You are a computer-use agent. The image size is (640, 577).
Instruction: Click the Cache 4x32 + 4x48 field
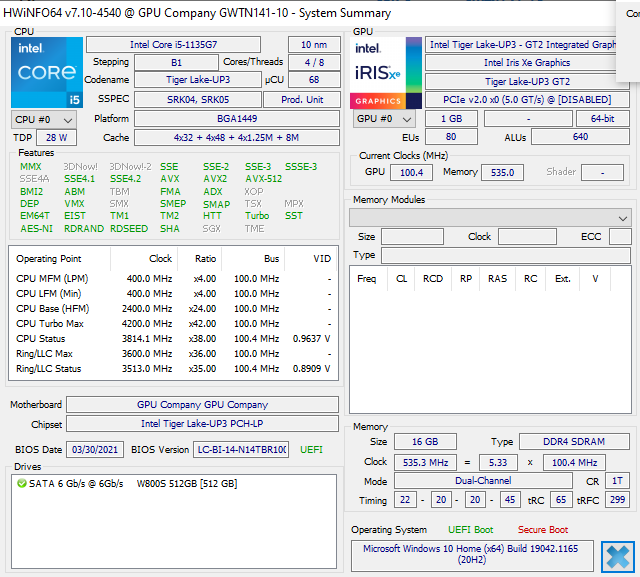pyautogui.click(x=237, y=138)
